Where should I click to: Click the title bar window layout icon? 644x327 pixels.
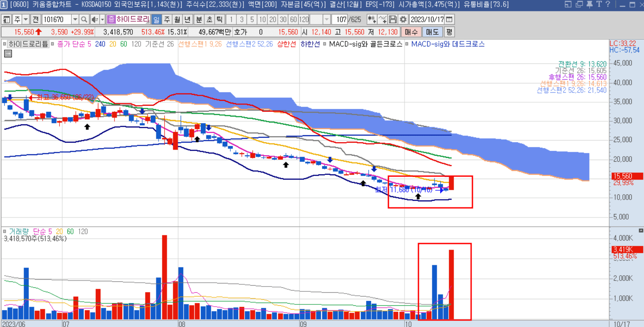tap(568, 4)
